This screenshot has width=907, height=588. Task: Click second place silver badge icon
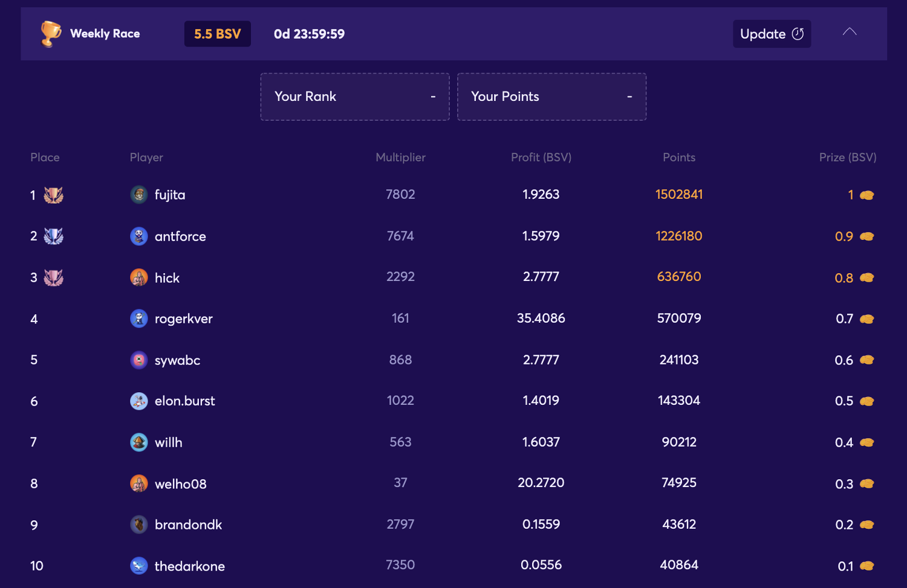point(54,236)
